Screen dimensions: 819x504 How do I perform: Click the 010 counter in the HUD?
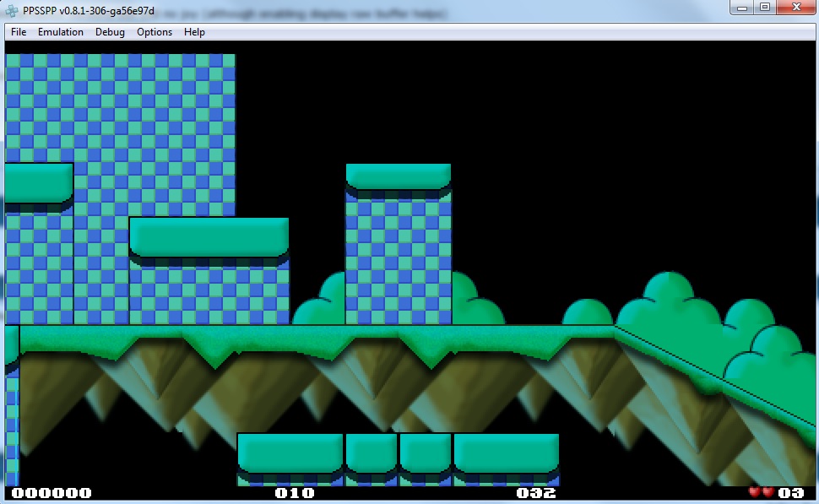(x=295, y=493)
